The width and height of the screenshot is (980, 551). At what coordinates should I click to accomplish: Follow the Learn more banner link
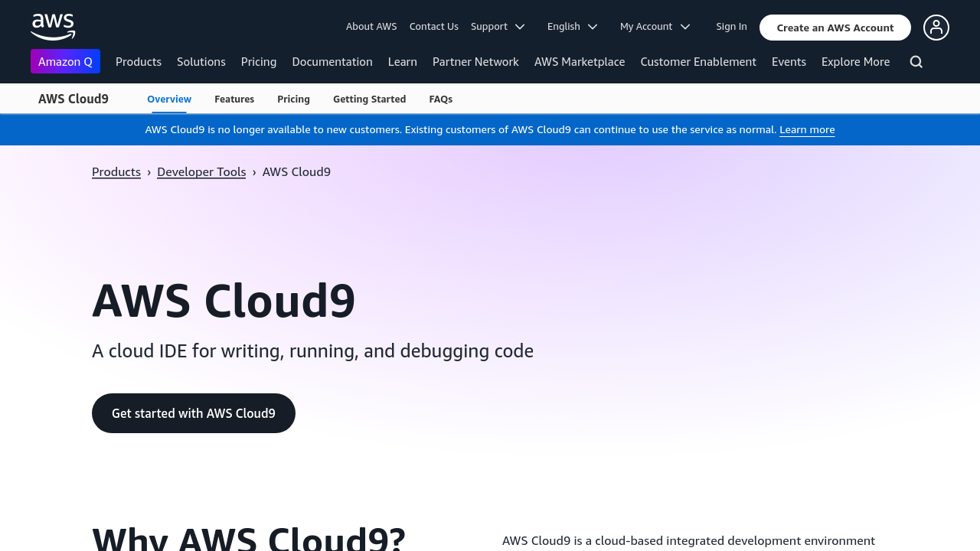click(x=807, y=129)
